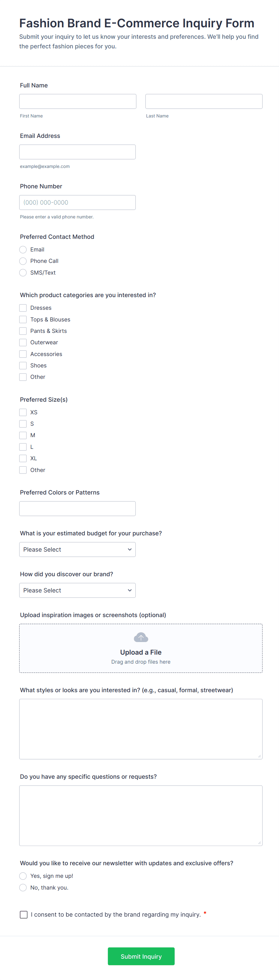Choose the SMS/Text contact option

pyautogui.click(x=23, y=273)
